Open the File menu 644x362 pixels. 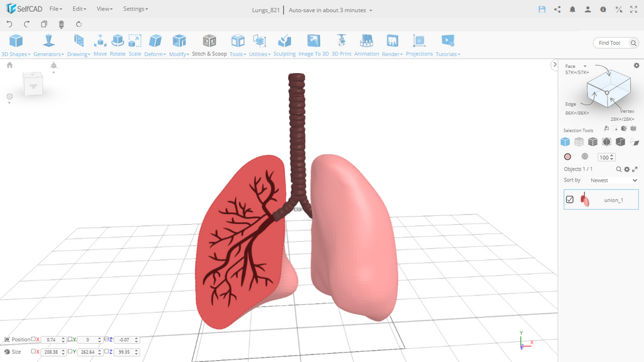coord(55,9)
